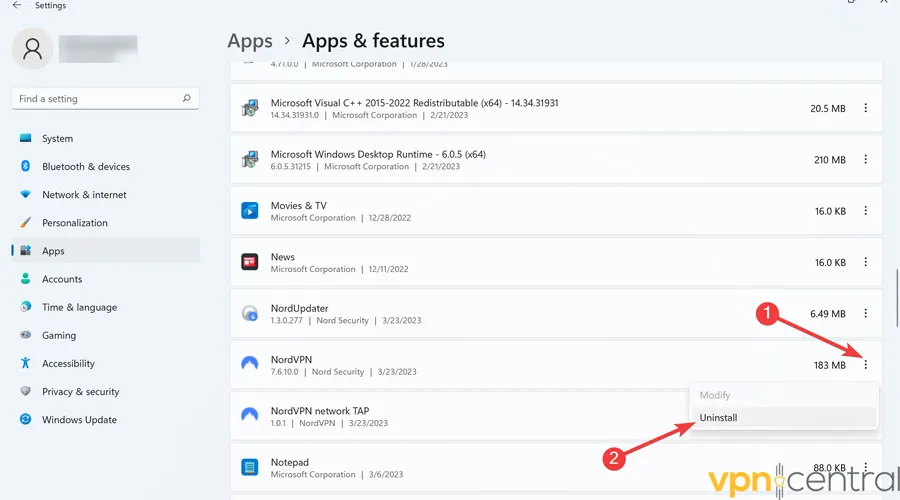Click the Accounts person icon
Screen dimensions: 900x500
pyautogui.click(x=25, y=278)
